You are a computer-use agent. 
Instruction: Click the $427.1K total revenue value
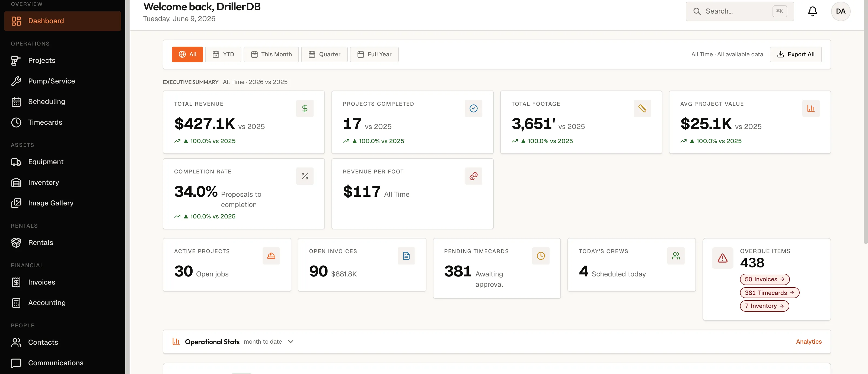click(x=205, y=124)
